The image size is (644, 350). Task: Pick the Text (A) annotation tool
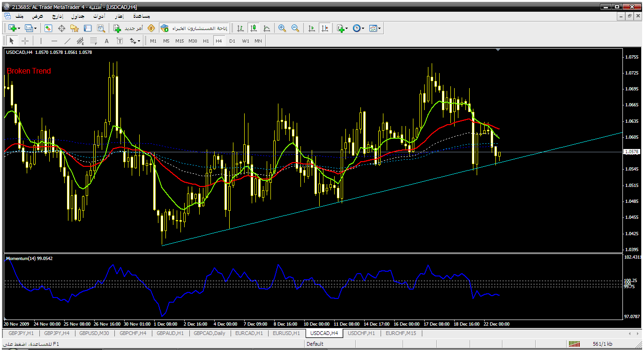coord(106,41)
